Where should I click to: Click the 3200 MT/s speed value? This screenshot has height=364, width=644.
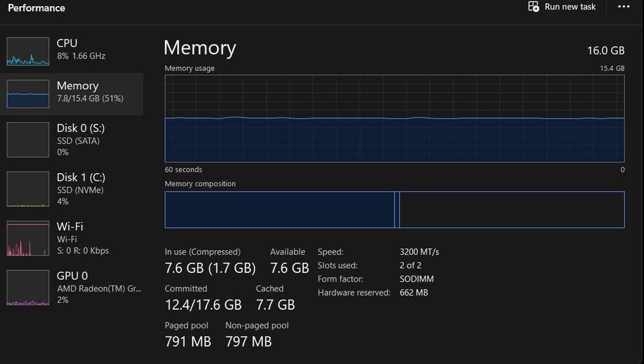pos(419,251)
